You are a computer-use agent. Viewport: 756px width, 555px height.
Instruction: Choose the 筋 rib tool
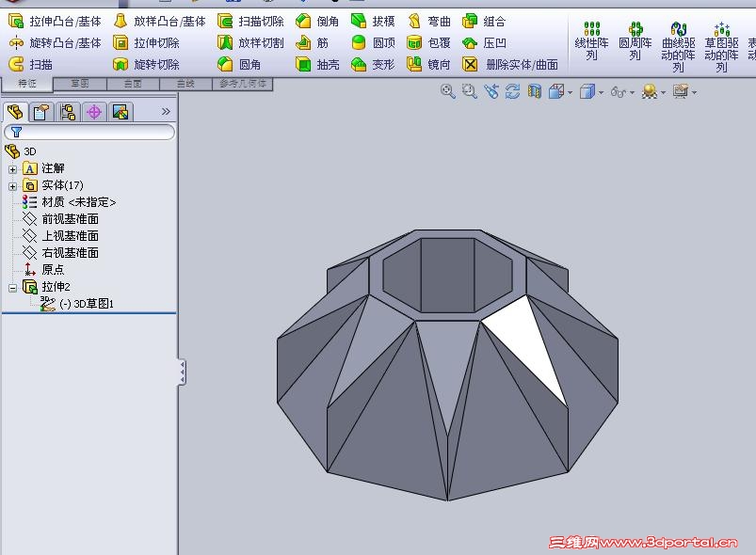point(312,43)
